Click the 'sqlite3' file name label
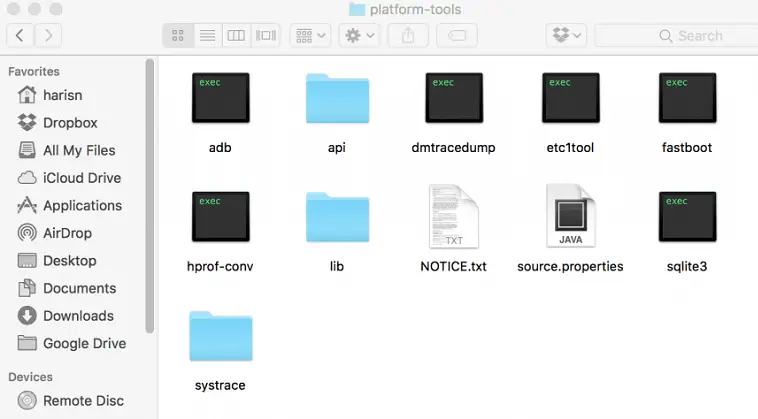Screen dimensions: 758x419 [x=687, y=266]
